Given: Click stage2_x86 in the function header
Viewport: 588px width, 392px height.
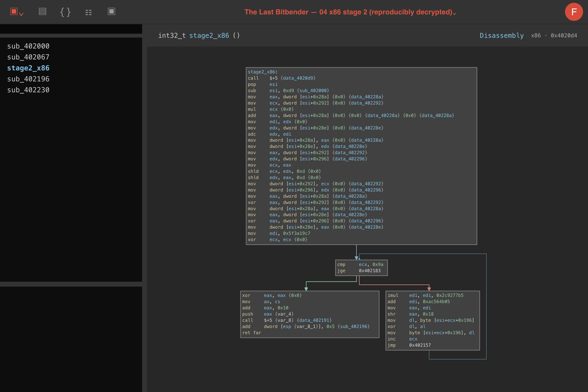Looking at the screenshot, I should pyautogui.click(x=209, y=35).
